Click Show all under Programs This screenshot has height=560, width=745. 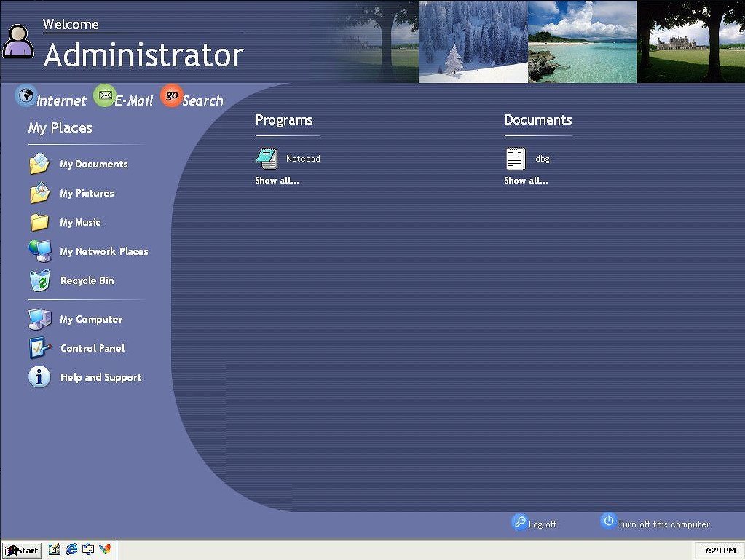(277, 181)
